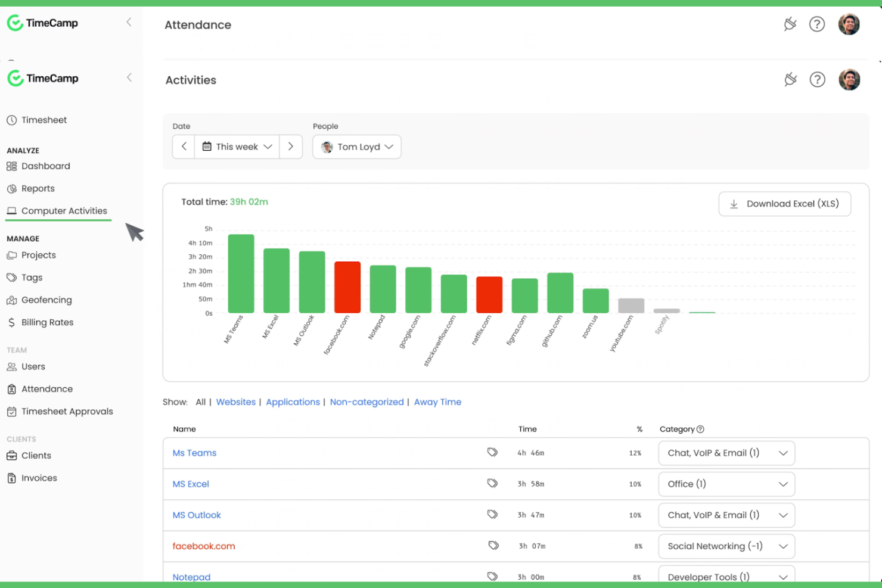Open the Ms Teams activity link
The height and width of the screenshot is (588, 882).
coord(194,453)
